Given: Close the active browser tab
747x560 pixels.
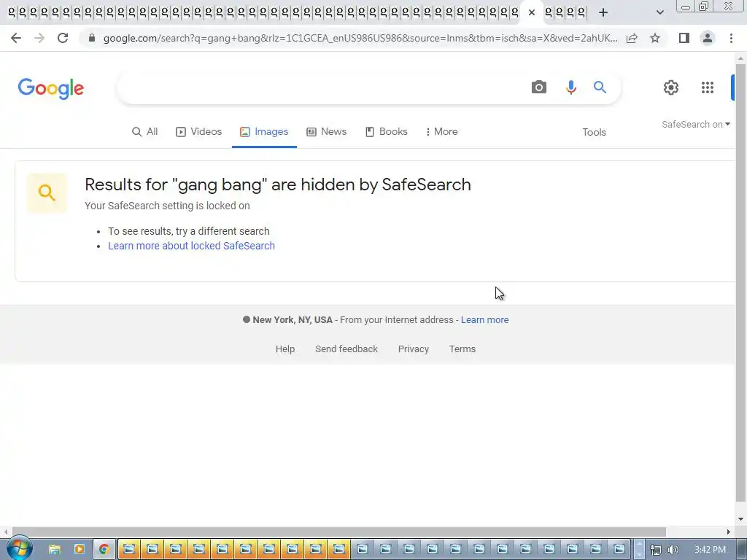Looking at the screenshot, I should coord(532,13).
